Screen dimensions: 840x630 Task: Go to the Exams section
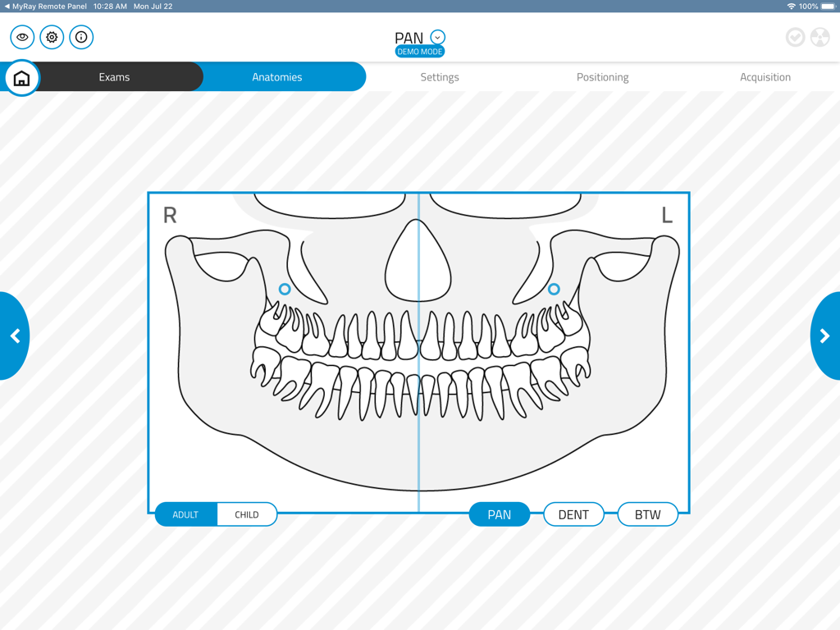[x=115, y=76]
